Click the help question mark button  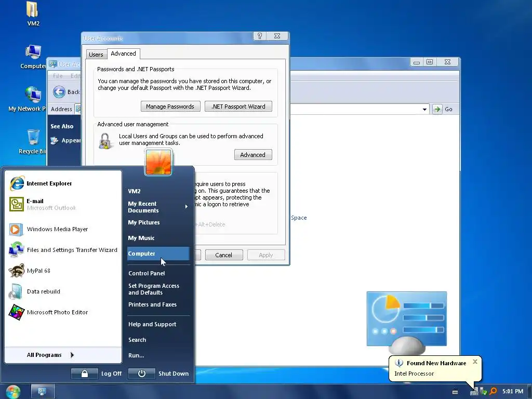pyautogui.click(x=260, y=36)
